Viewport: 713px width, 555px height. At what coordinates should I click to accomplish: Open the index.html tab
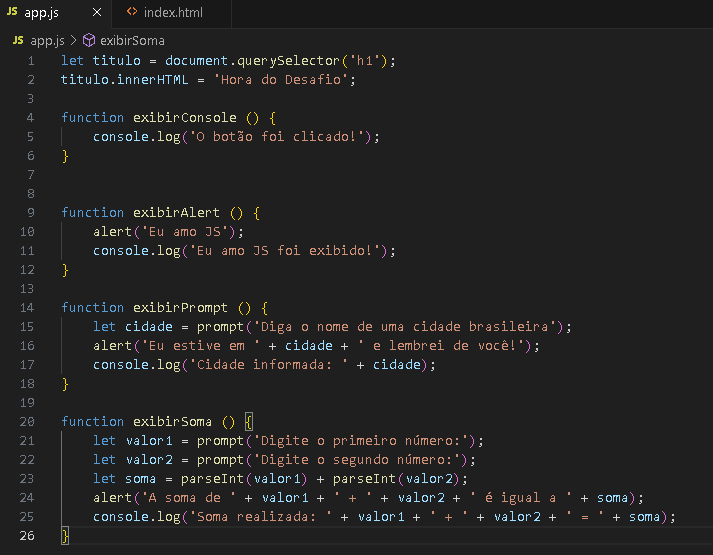(x=172, y=13)
